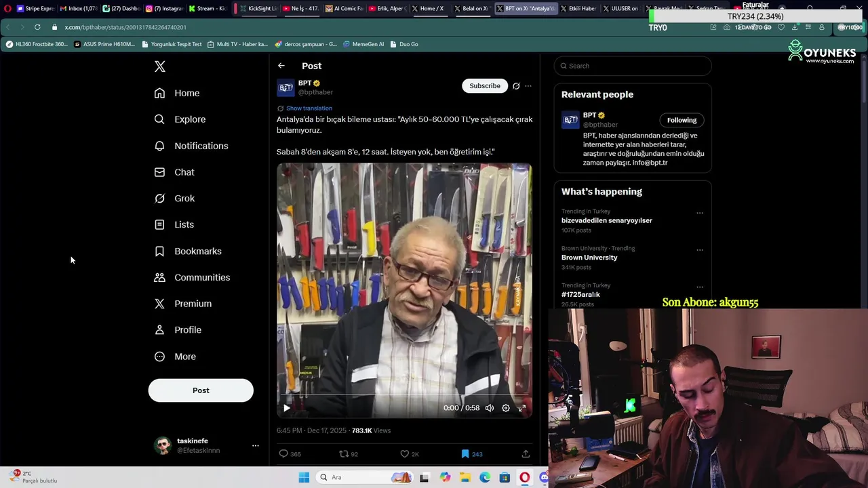Open Copilot from the taskbar
Screen dimensions: 868x488
(445, 477)
